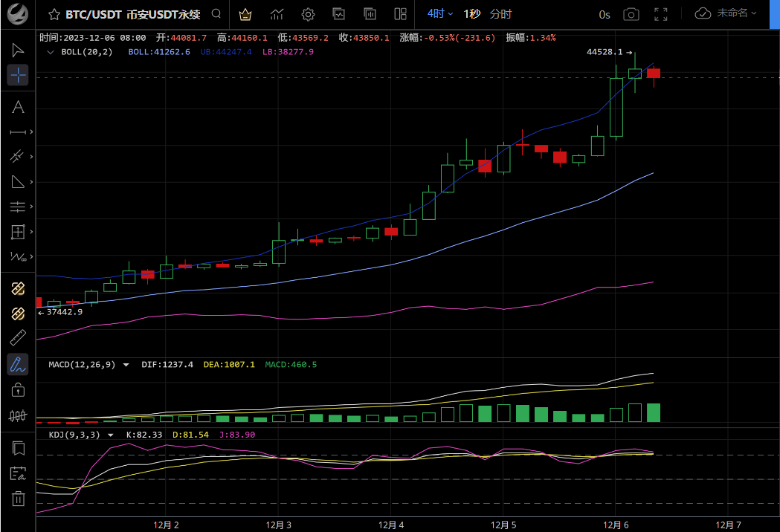The height and width of the screenshot is (532, 780).
Task: Select the horizontal line segment tool
Action: point(18,132)
